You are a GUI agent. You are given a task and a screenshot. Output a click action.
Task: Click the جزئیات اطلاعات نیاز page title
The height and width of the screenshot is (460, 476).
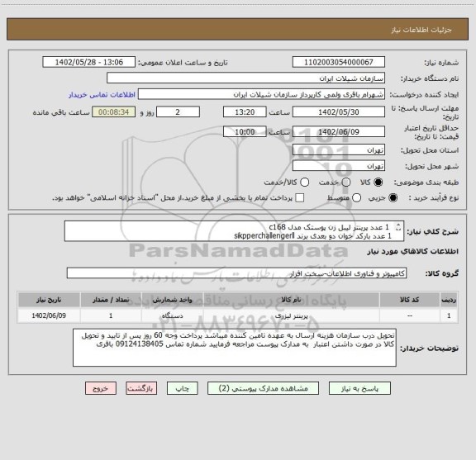(x=421, y=30)
